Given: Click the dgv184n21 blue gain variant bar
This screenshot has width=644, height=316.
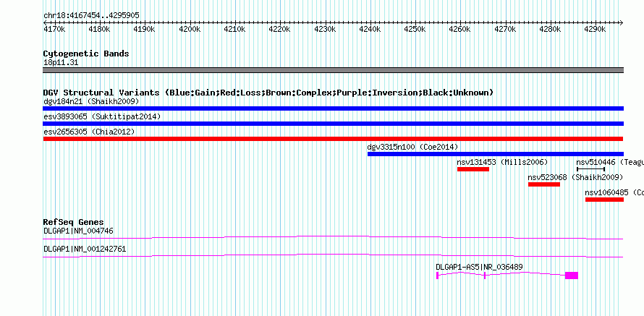Looking at the screenshot, I should [x=333, y=108].
